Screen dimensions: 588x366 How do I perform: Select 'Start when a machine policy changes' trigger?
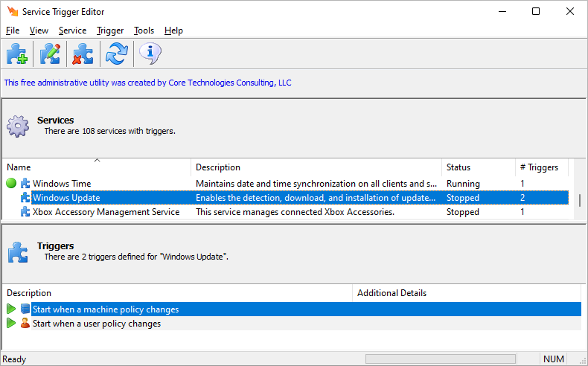tap(293, 309)
